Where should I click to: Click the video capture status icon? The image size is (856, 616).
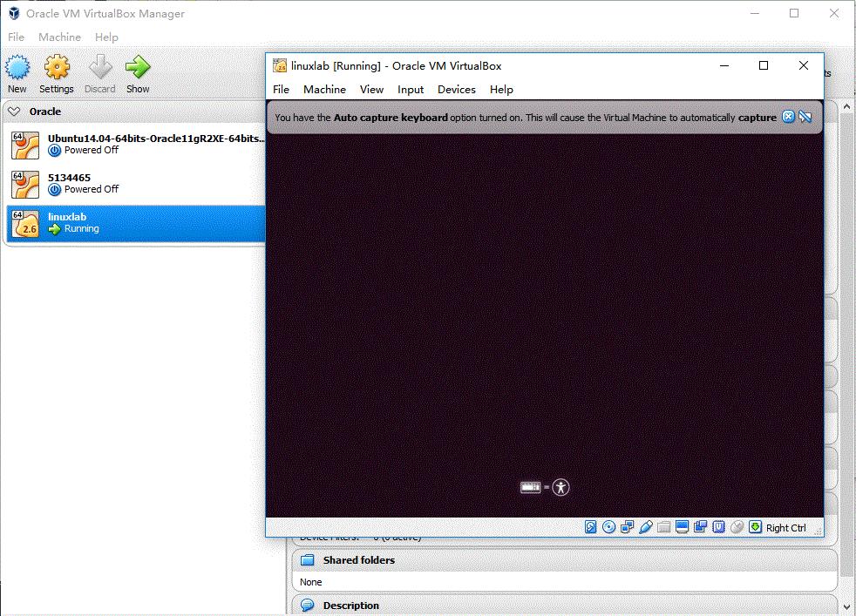point(701,527)
